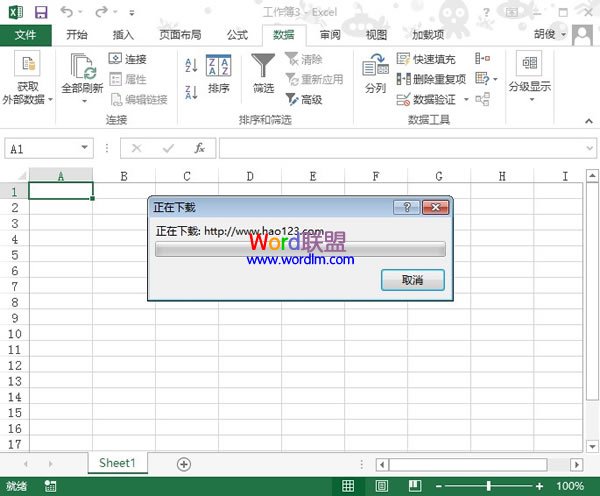Click Flash Fill (快速填充)
The height and width of the screenshot is (496, 600).
tap(426, 59)
